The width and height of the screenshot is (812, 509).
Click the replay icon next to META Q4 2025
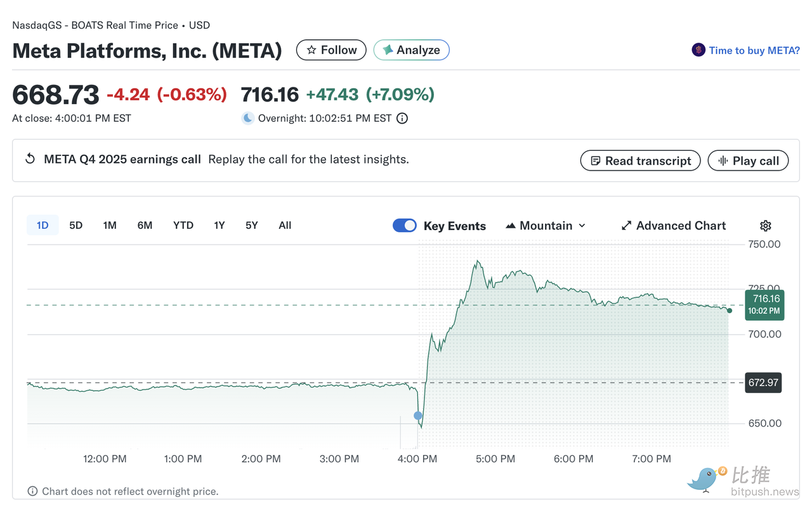[x=30, y=159]
